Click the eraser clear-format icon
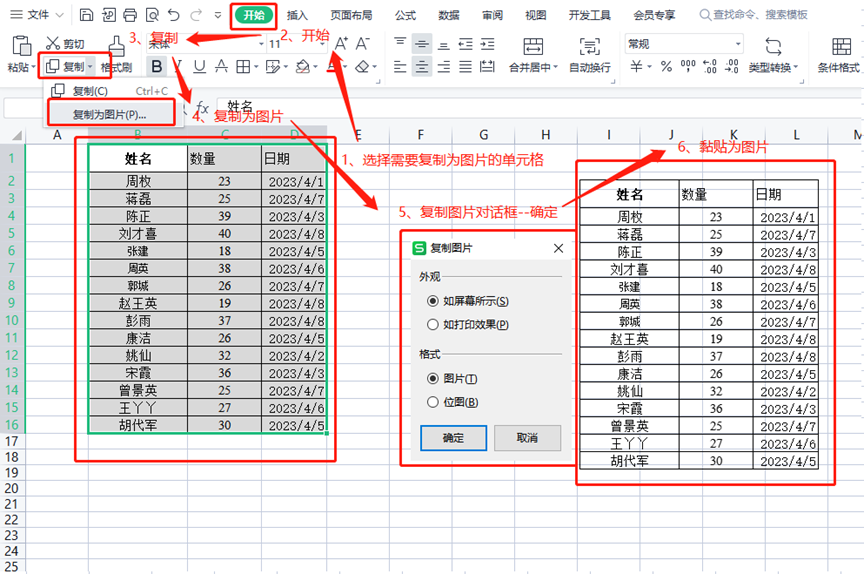Viewport: 864px width, 574px height. pos(362,67)
